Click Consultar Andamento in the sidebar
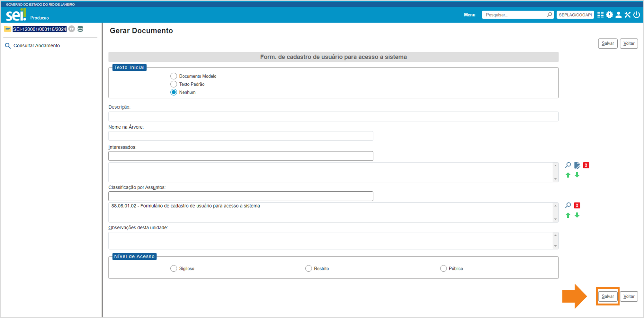 (x=36, y=46)
